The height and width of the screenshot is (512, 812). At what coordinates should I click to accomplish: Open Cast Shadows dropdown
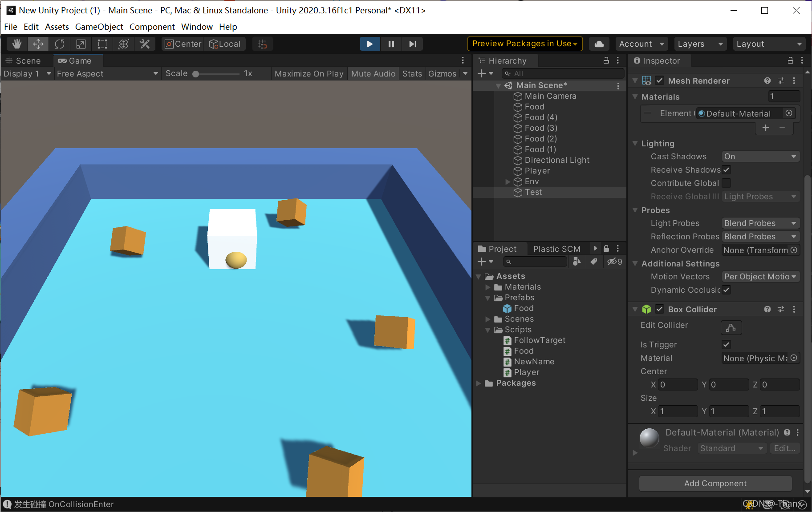[x=760, y=156]
